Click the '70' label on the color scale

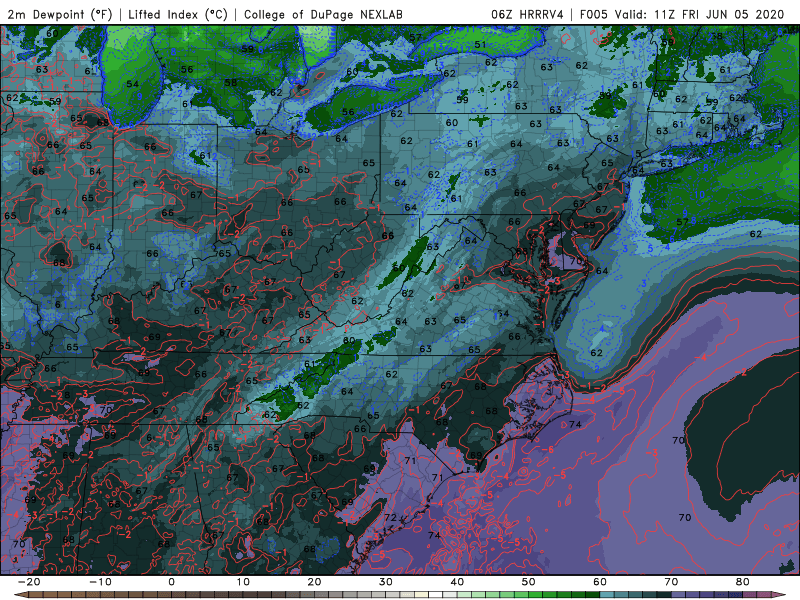click(671, 582)
